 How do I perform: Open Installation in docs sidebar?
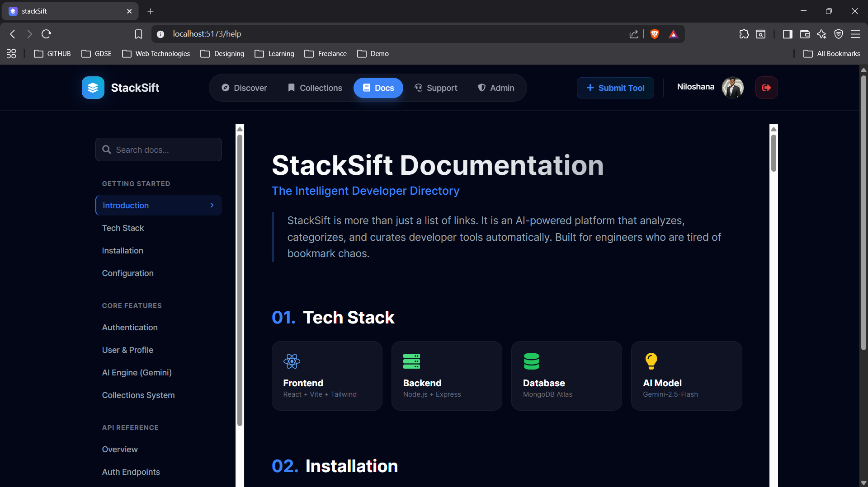click(x=123, y=251)
